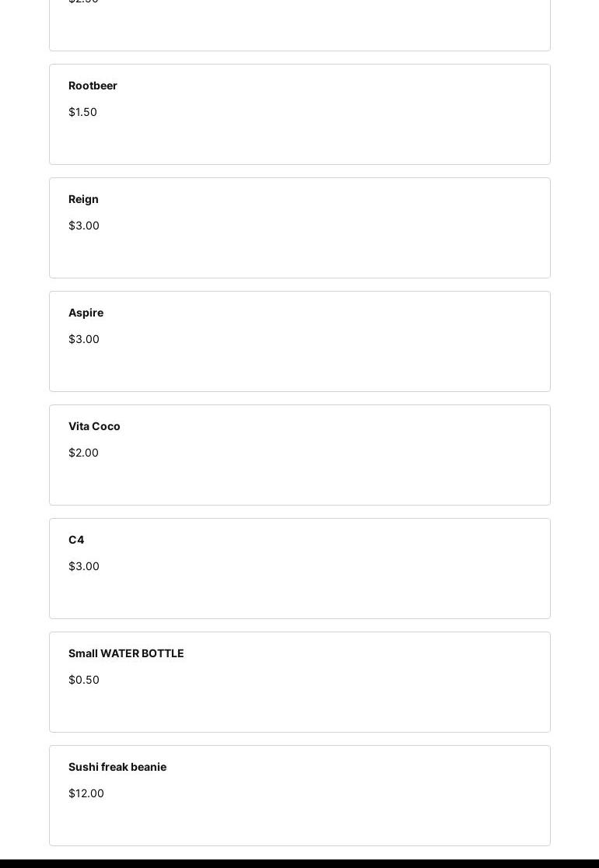Click the Rootbeer item name
599x868 pixels.
tap(93, 86)
